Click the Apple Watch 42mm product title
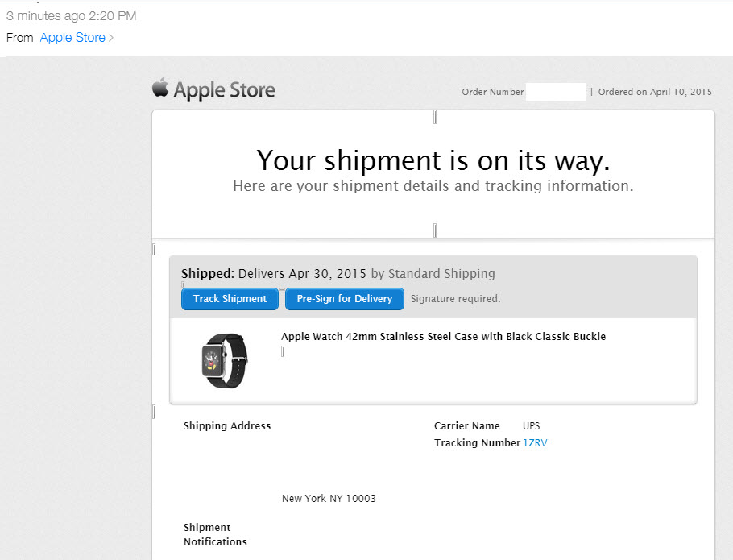The height and width of the screenshot is (560, 733). [x=443, y=337]
